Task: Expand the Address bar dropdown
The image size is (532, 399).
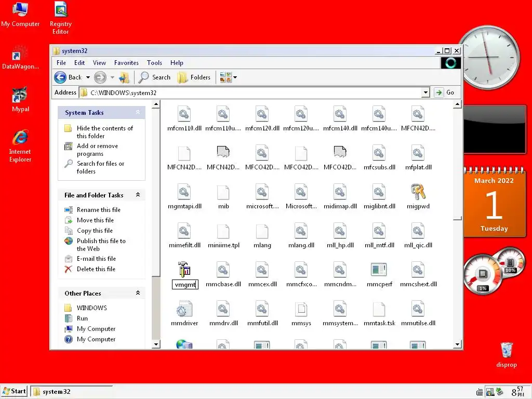Action: (x=425, y=92)
